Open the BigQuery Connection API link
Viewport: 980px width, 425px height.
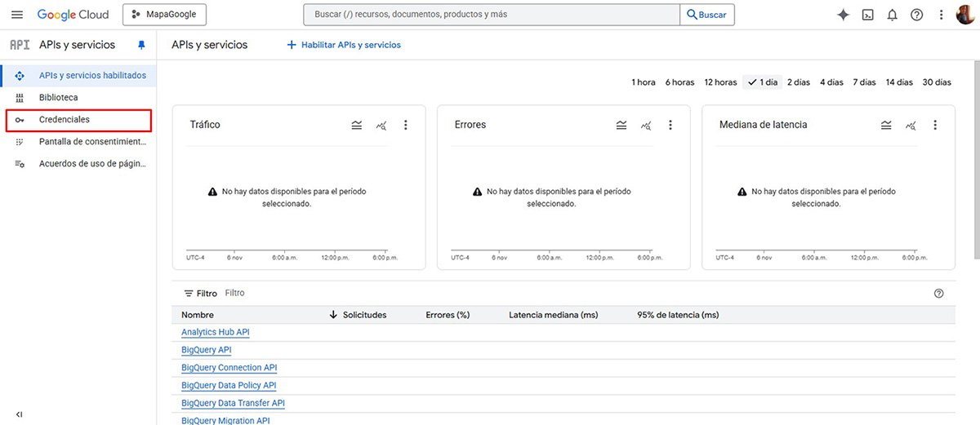coord(229,368)
